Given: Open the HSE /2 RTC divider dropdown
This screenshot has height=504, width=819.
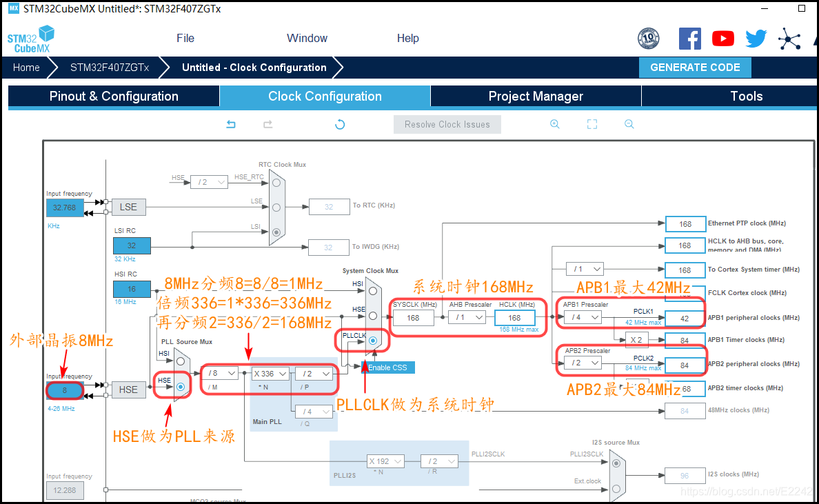Looking at the screenshot, I should click(x=210, y=182).
